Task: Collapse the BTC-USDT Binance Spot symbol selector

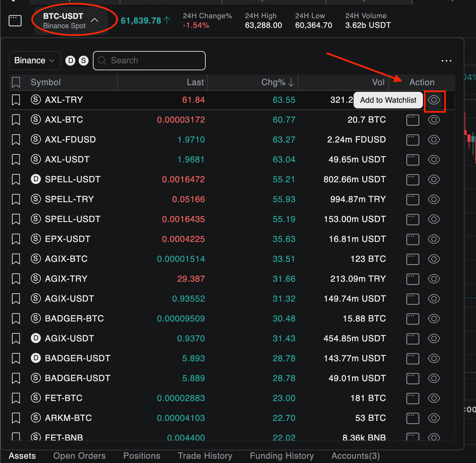Action: click(x=71, y=21)
